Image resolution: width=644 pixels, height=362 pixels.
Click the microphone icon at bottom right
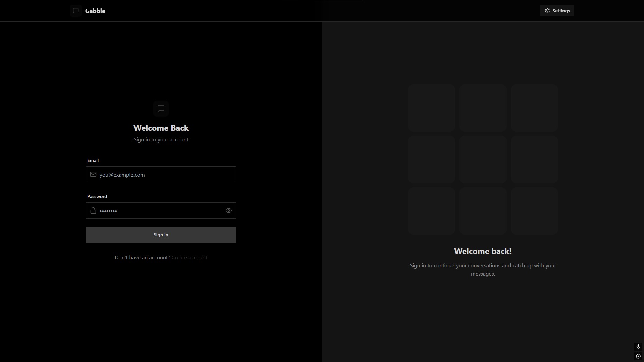click(638, 346)
